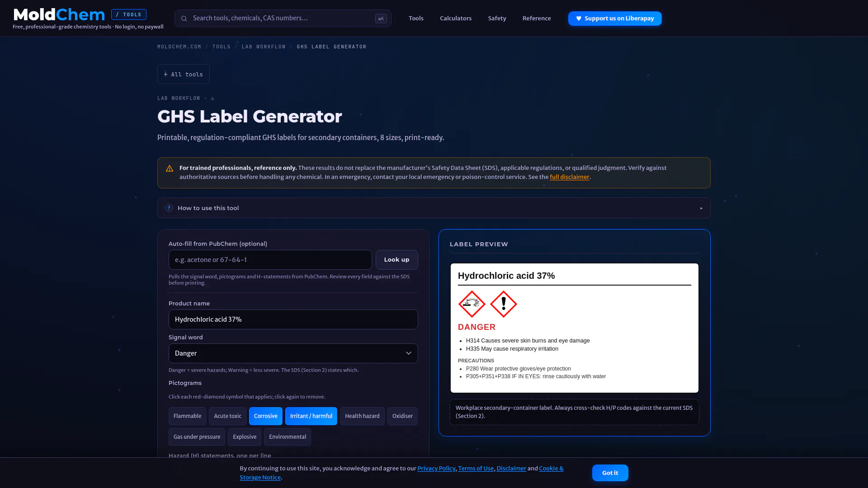Toggle the Explosive pictogram
Image resolution: width=868 pixels, height=488 pixels.
point(245,437)
